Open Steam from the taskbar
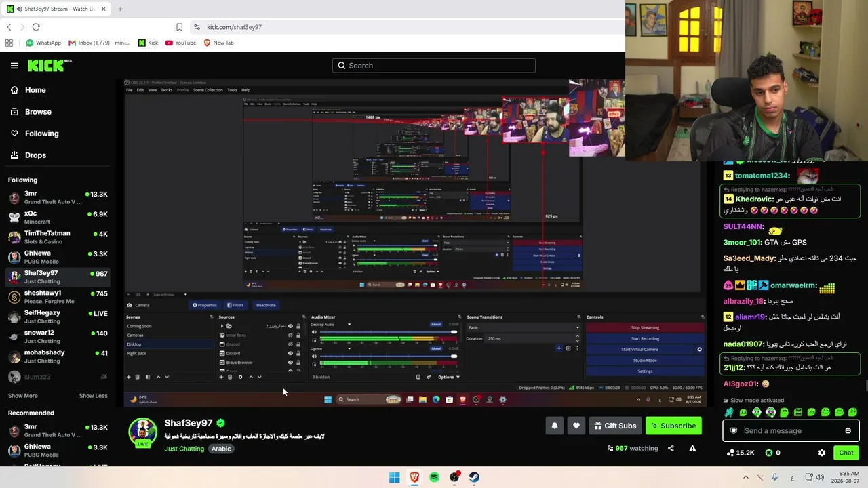868x488 pixels. (x=474, y=477)
